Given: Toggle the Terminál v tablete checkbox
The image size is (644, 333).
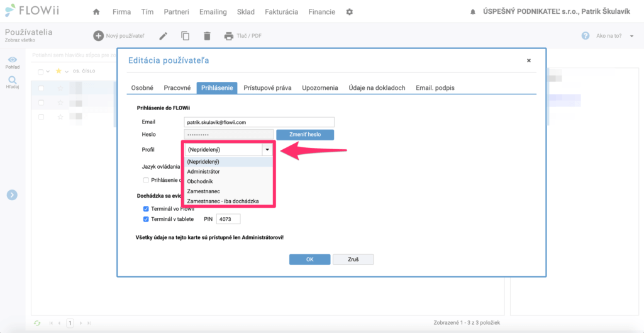Looking at the screenshot, I should click(x=146, y=219).
